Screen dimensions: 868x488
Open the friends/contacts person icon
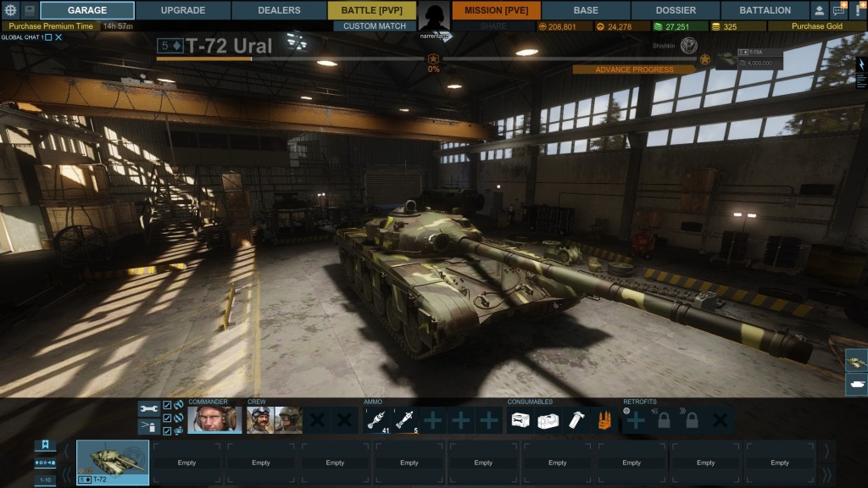point(820,10)
